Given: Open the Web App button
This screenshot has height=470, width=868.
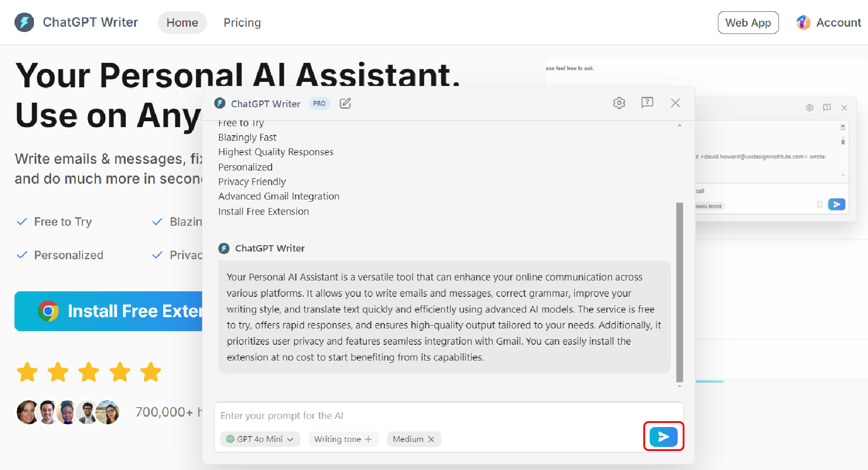Looking at the screenshot, I should click(x=748, y=23).
